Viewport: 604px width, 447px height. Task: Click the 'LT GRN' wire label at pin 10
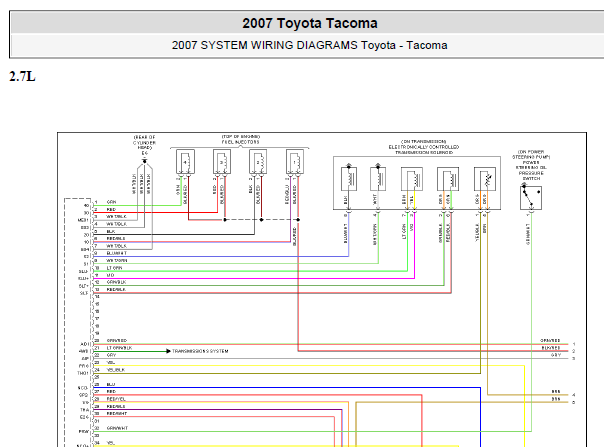point(114,268)
